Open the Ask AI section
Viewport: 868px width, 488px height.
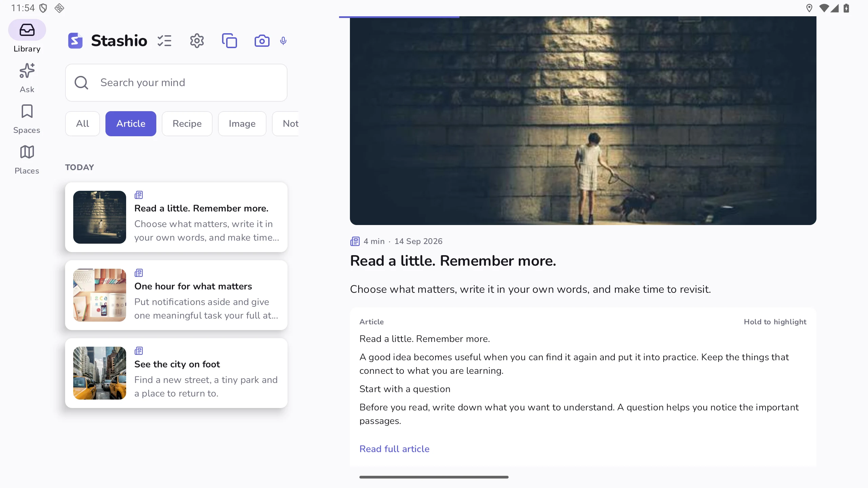coord(27,78)
